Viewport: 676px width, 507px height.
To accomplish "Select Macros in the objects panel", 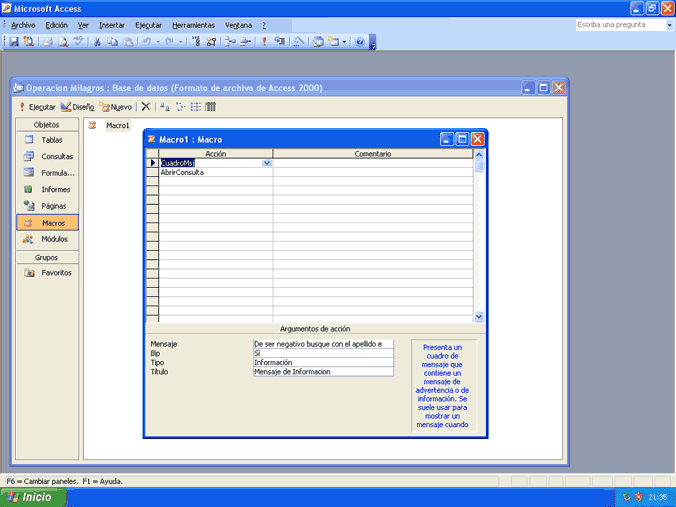I will (47, 222).
